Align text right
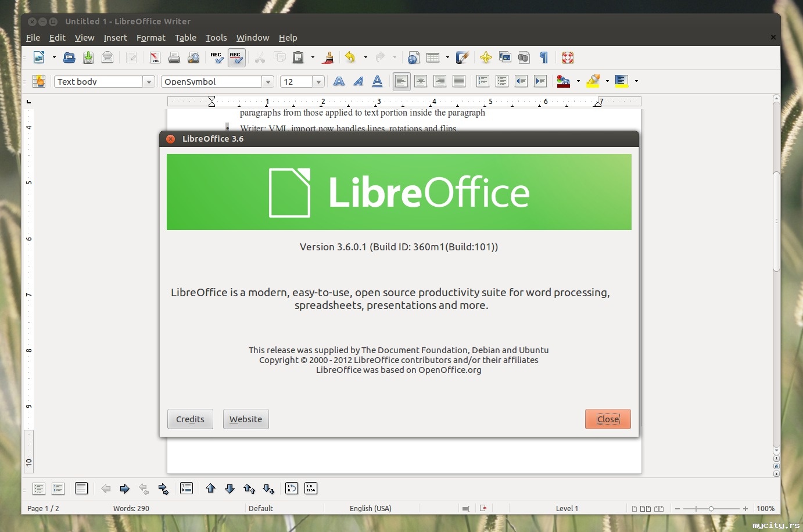 [x=440, y=81]
